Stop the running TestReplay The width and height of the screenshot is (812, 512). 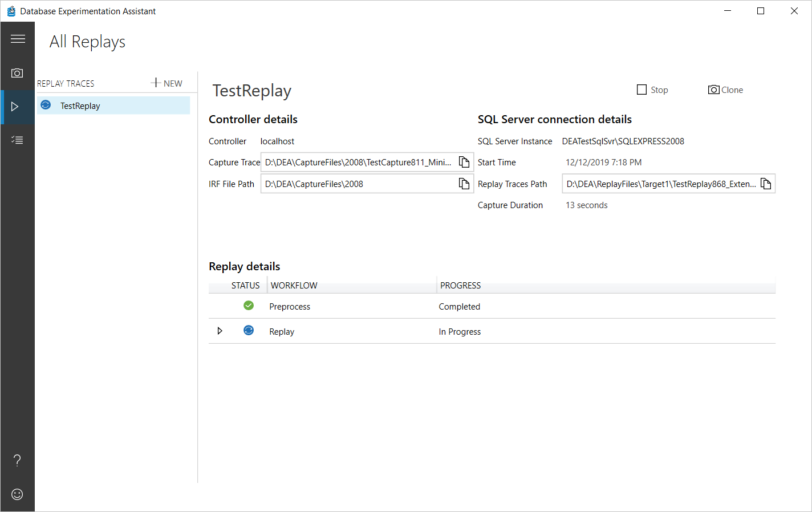[x=652, y=90]
